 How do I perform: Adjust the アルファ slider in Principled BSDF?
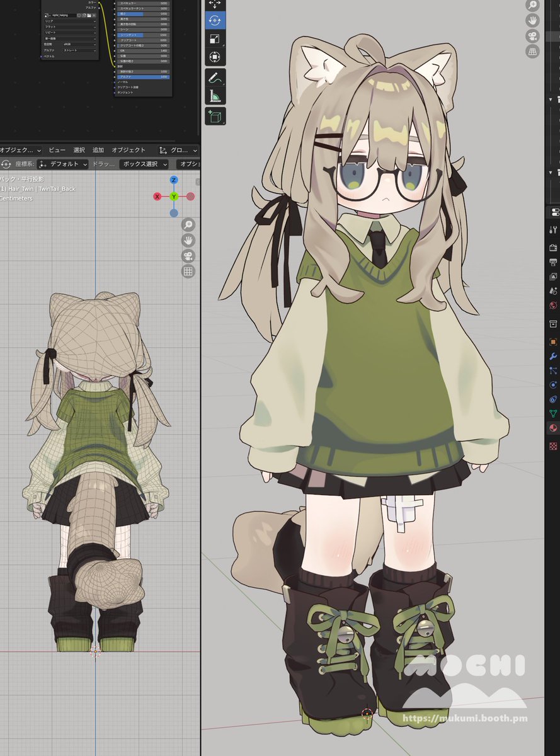(143, 77)
